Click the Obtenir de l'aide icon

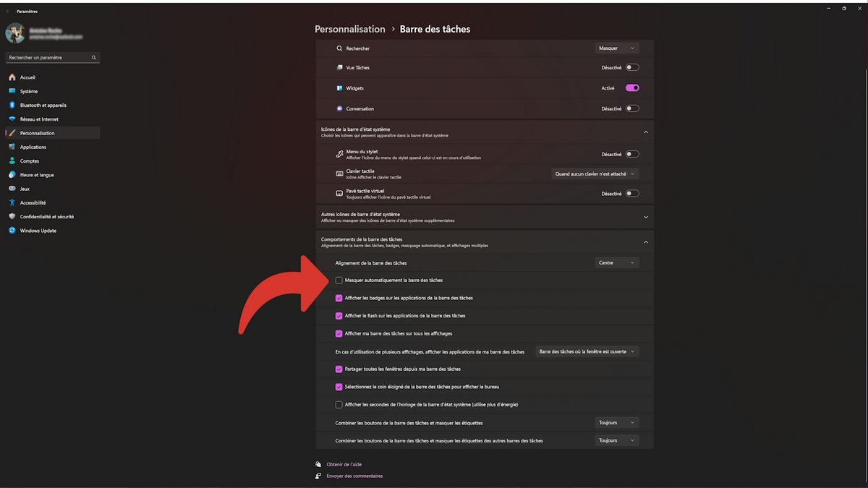pyautogui.click(x=318, y=464)
